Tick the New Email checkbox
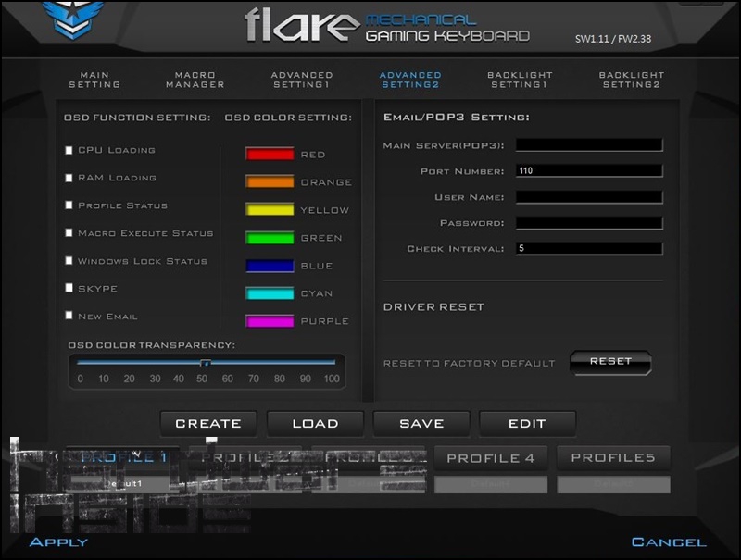 point(69,316)
